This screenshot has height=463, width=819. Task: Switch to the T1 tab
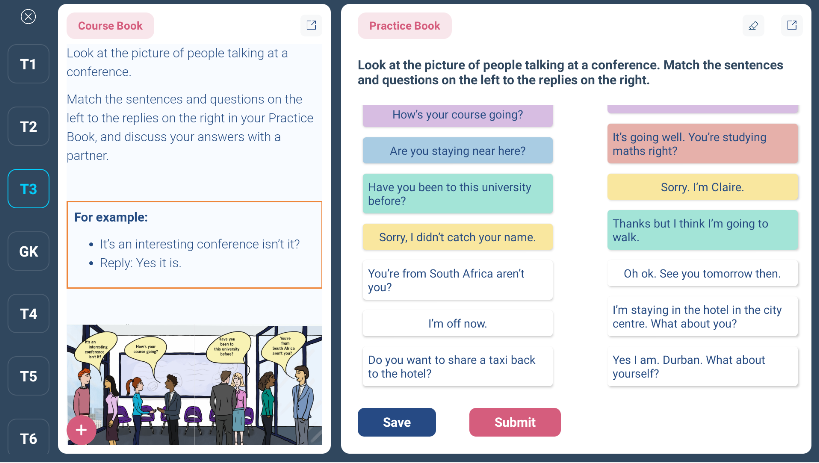point(28,64)
